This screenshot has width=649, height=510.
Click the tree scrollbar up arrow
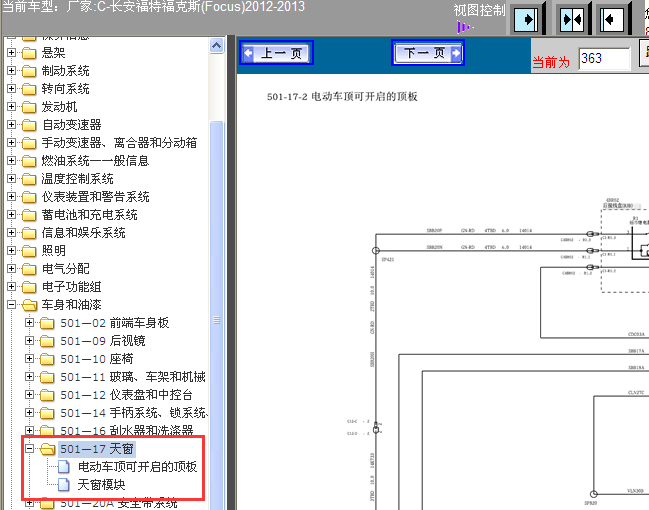216,46
